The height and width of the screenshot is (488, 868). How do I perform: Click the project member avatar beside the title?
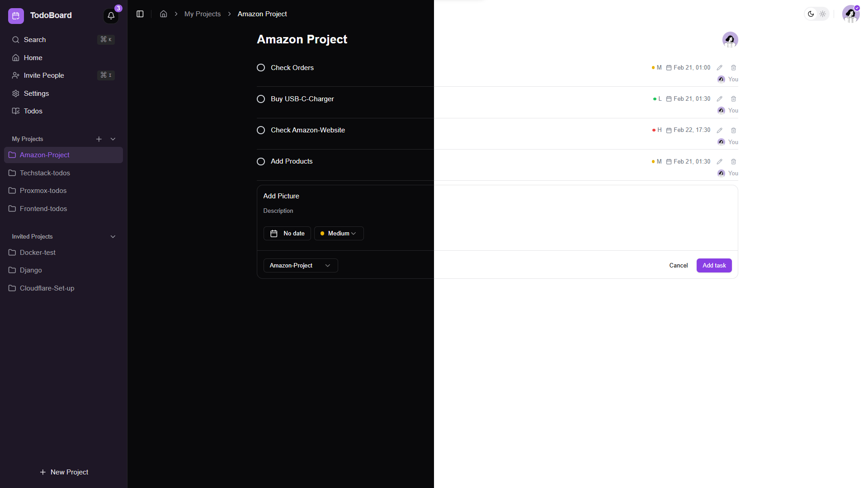(730, 40)
